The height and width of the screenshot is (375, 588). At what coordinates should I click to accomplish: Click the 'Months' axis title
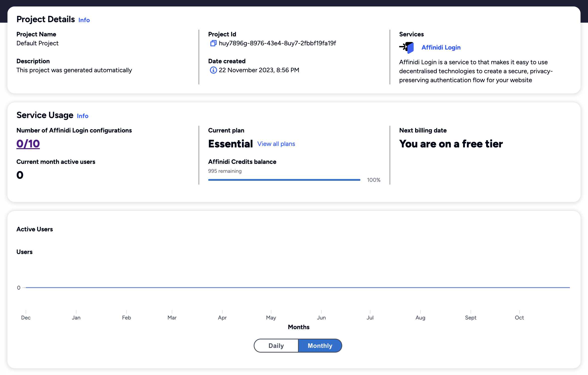coord(299,327)
